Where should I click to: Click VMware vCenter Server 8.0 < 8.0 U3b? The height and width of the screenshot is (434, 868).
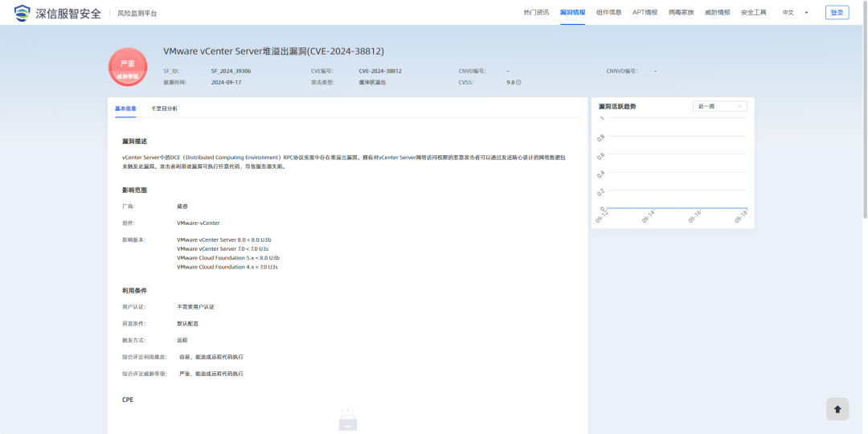tap(223, 240)
